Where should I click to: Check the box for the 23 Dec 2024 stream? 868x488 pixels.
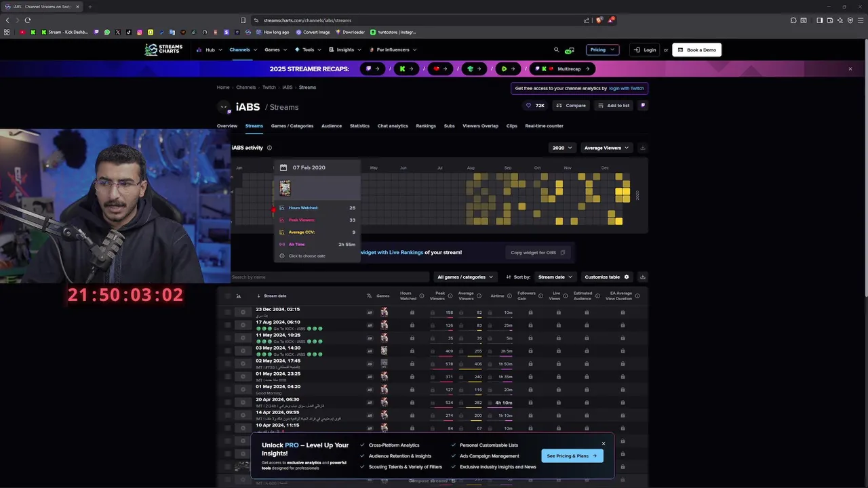[227, 312]
